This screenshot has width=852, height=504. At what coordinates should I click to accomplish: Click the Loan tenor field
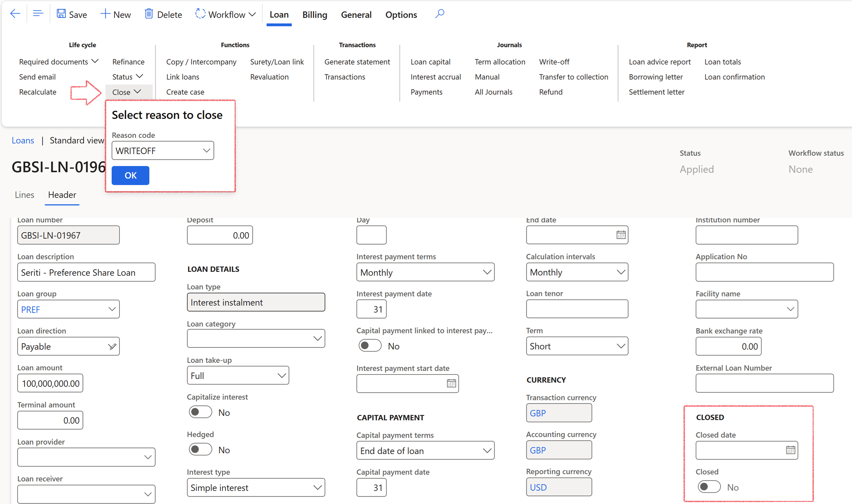point(577,309)
